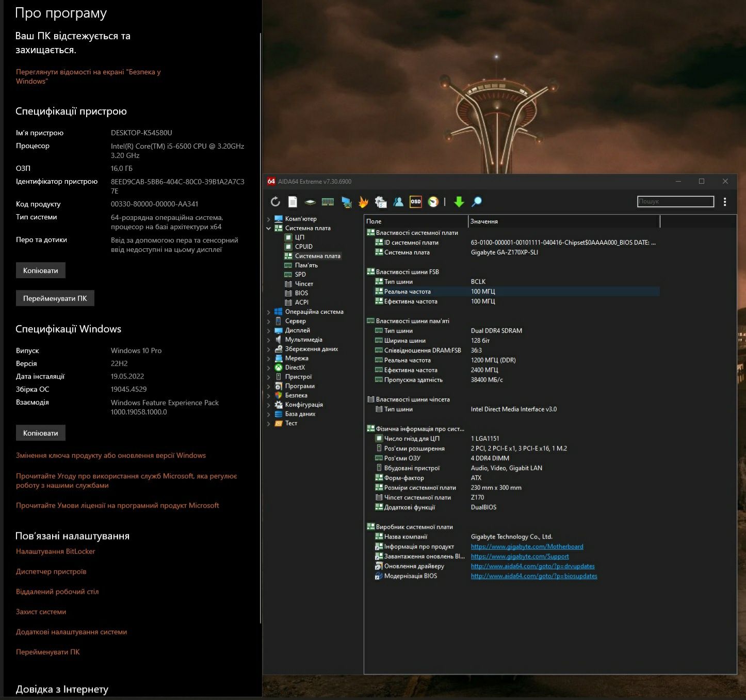Open the Безпека у Windows details link
The height and width of the screenshot is (700, 746).
click(88, 76)
